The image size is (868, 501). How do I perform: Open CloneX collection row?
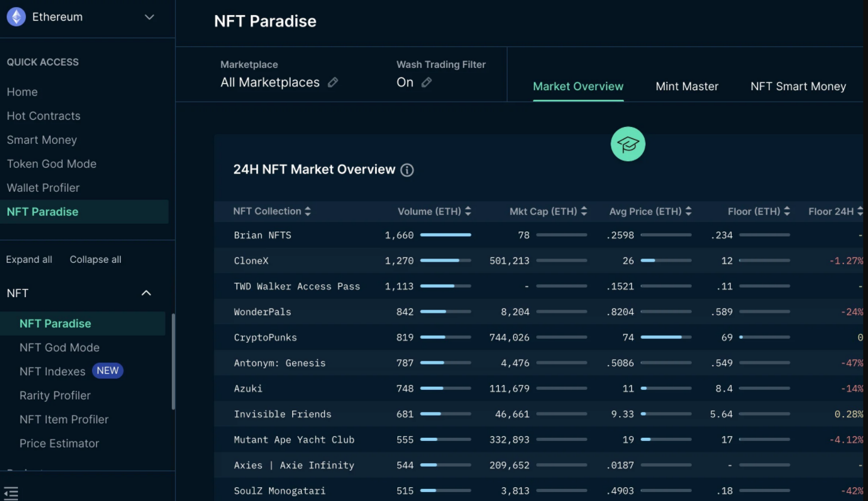pyautogui.click(x=539, y=261)
